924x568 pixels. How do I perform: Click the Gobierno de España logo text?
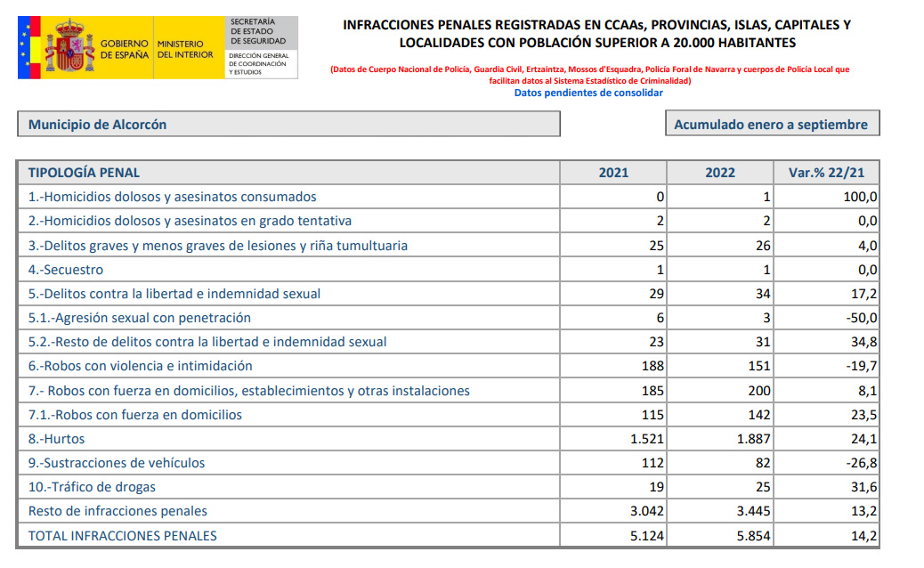(x=125, y=49)
